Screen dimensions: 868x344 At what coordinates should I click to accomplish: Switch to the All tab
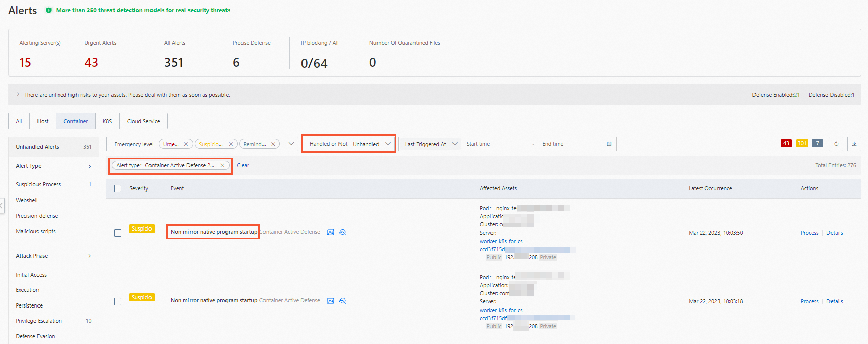point(19,121)
